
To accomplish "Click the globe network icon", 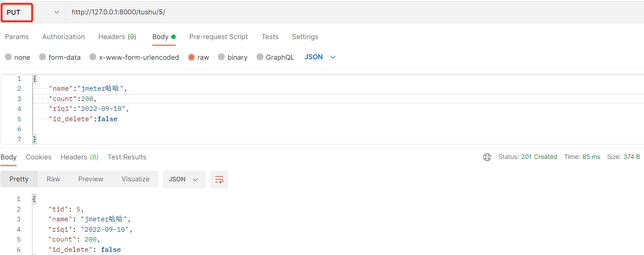I will click(x=487, y=157).
